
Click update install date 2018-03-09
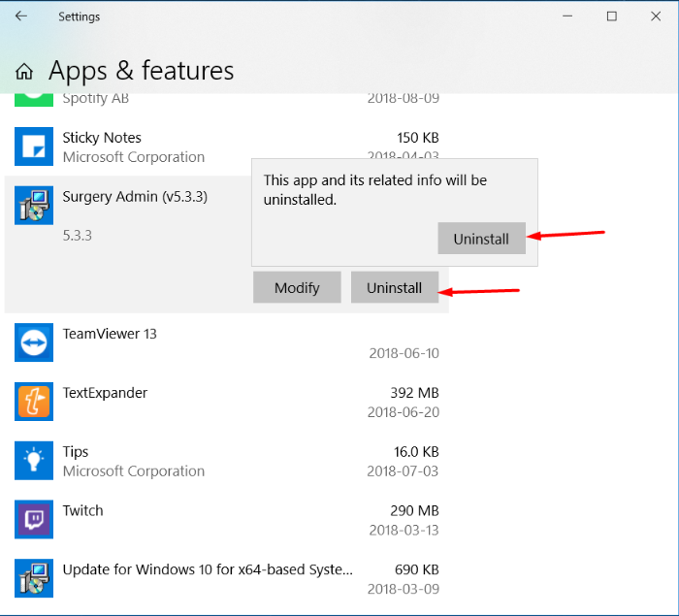click(404, 589)
